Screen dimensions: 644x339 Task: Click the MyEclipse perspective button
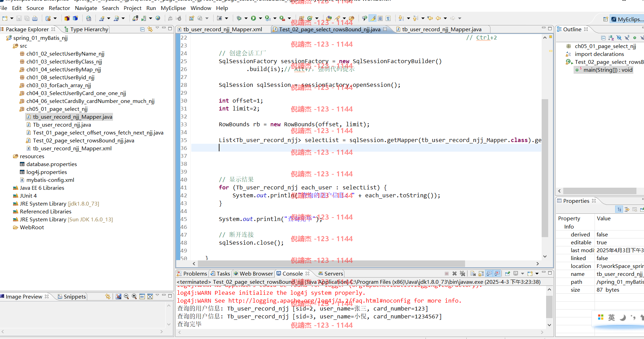[x=627, y=19]
